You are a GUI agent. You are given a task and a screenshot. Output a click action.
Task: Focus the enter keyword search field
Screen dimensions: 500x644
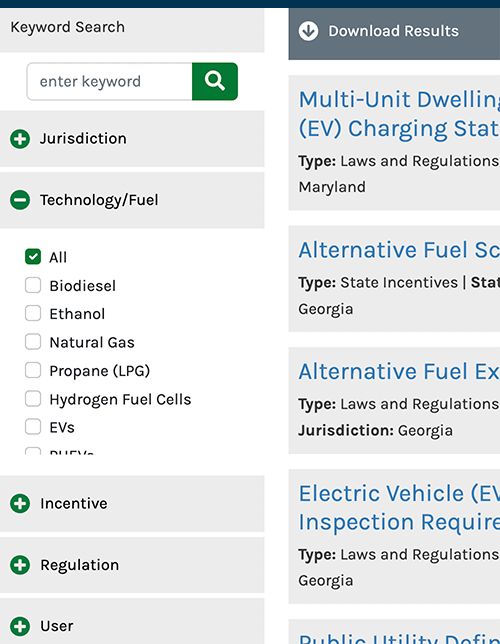click(109, 81)
